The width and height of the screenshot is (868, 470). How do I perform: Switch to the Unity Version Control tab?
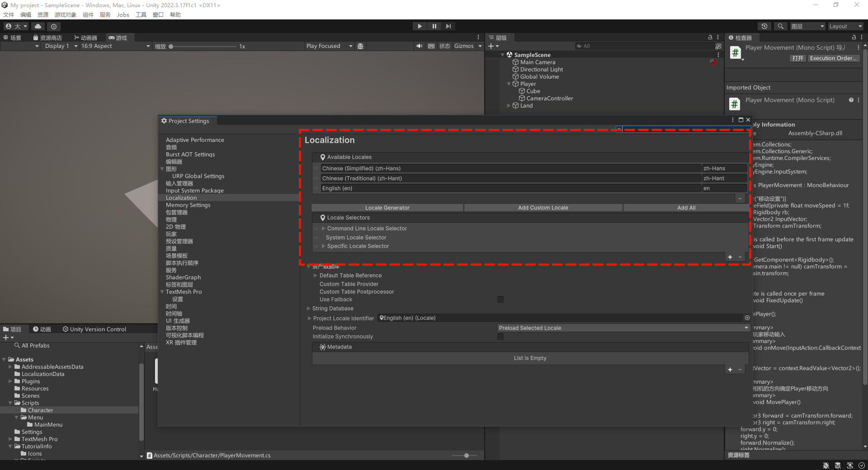click(x=94, y=329)
